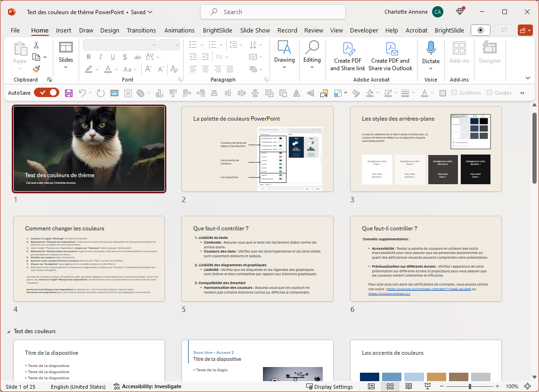Open the Transitions tab
Viewport: 539px width, 392px height.
click(141, 30)
